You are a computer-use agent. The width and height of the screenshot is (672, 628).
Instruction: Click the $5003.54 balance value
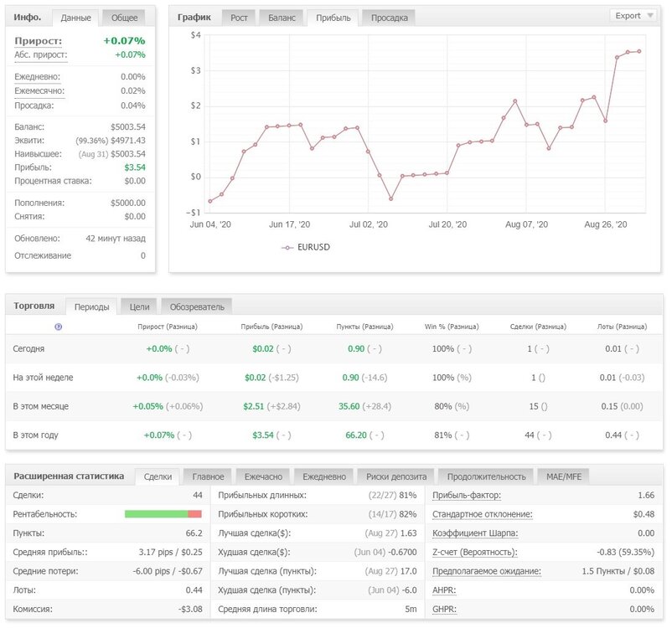[x=127, y=126]
